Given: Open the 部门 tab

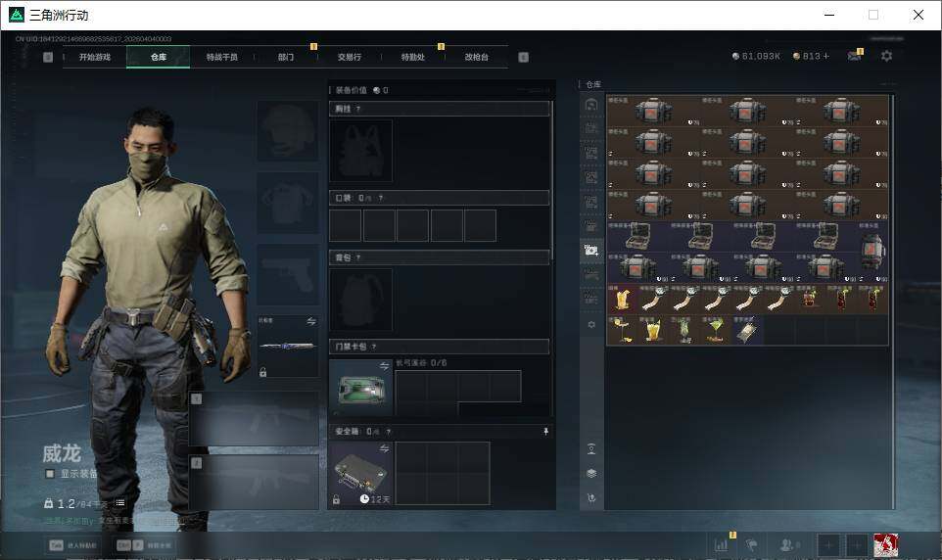Looking at the screenshot, I should pos(286,57).
